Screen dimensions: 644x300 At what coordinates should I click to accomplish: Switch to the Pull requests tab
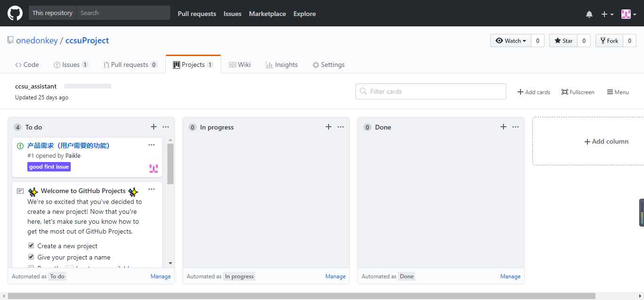coord(131,65)
